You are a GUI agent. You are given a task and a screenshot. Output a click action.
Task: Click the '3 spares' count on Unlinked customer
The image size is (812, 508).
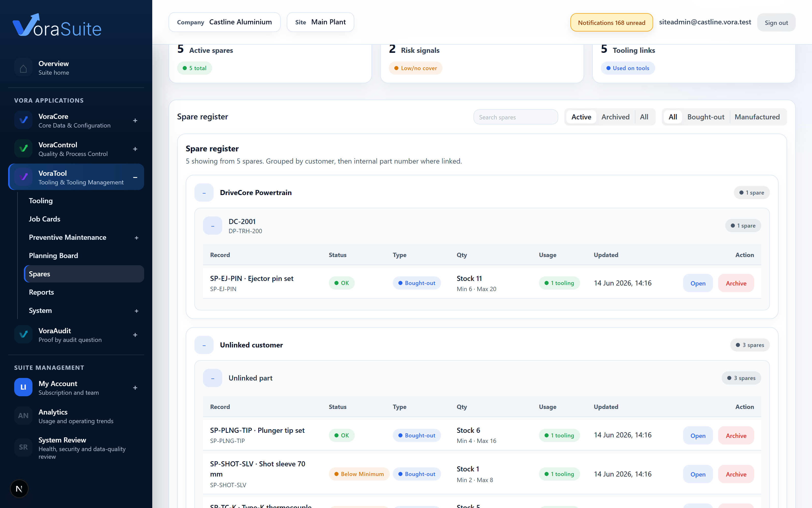click(750, 345)
